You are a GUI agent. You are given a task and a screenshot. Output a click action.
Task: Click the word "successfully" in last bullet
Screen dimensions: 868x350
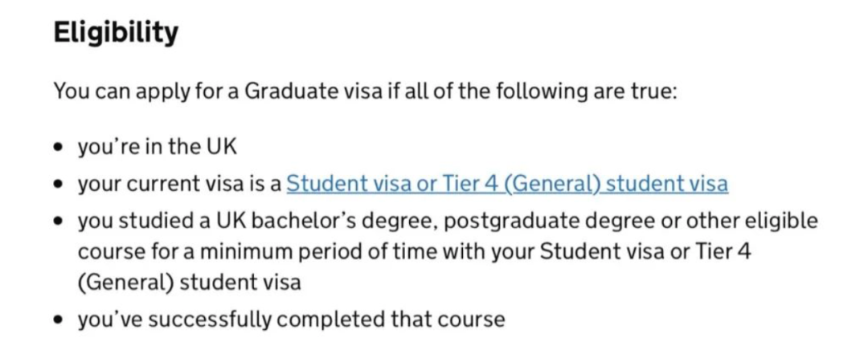pyautogui.click(x=204, y=319)
